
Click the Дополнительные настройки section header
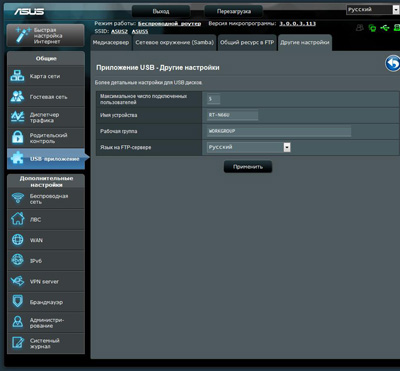(x=46, y=182)
